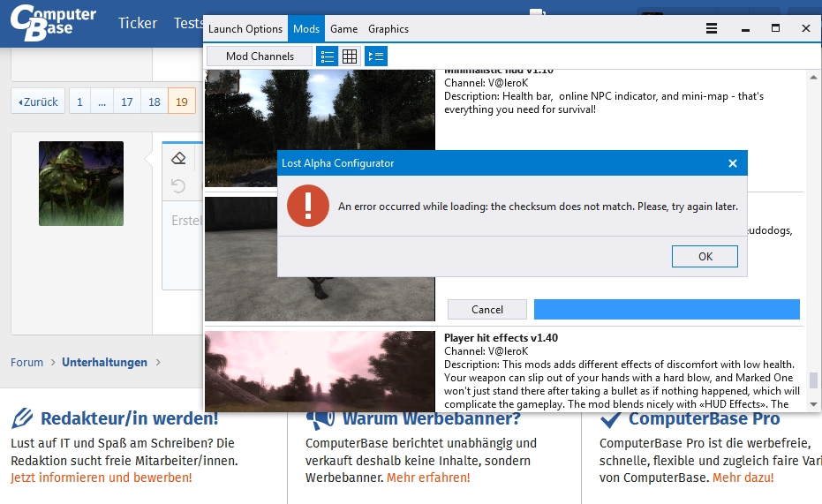Image resolution: width=822 pixels, height=504 pixels.
Task: Click the checkmark icon beside ComputerBase Pro
Action: (x=611, y=418)
